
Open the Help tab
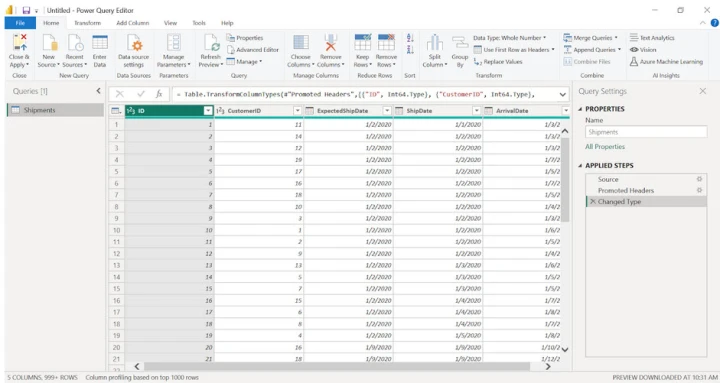click(227, 23)
